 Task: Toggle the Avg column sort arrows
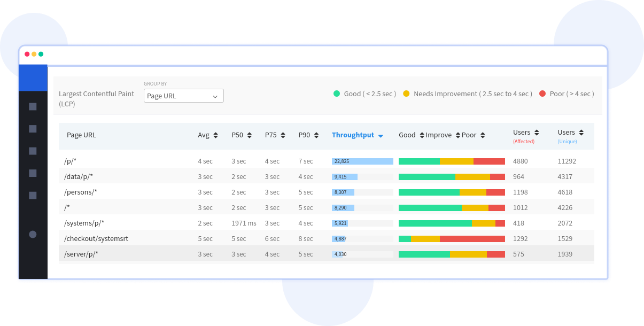pos(215,135)
